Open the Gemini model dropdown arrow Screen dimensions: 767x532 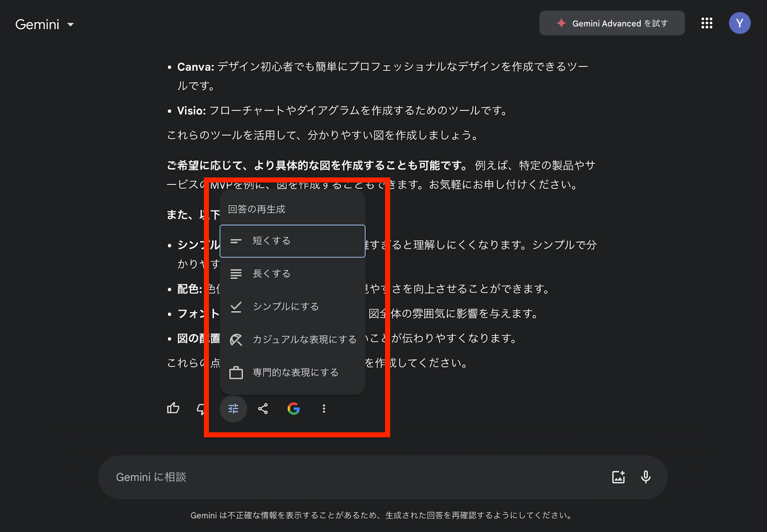[x=70, y=24]
